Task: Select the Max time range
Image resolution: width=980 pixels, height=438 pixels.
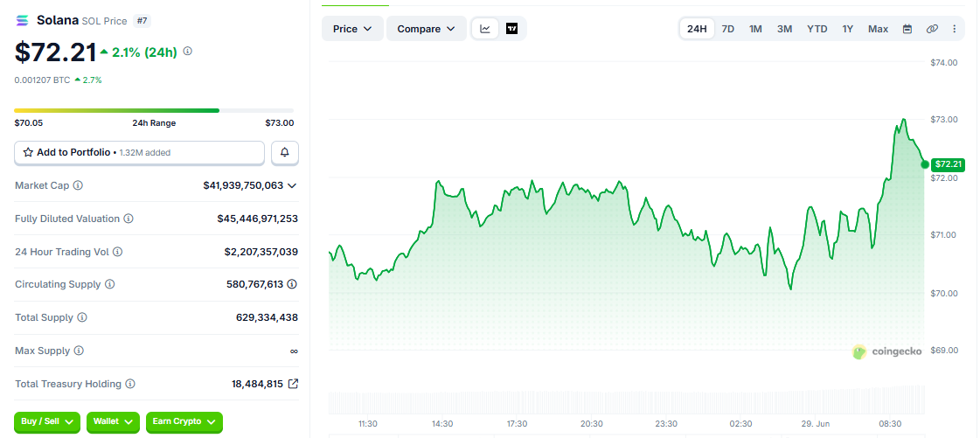Action: pos(878,29)
